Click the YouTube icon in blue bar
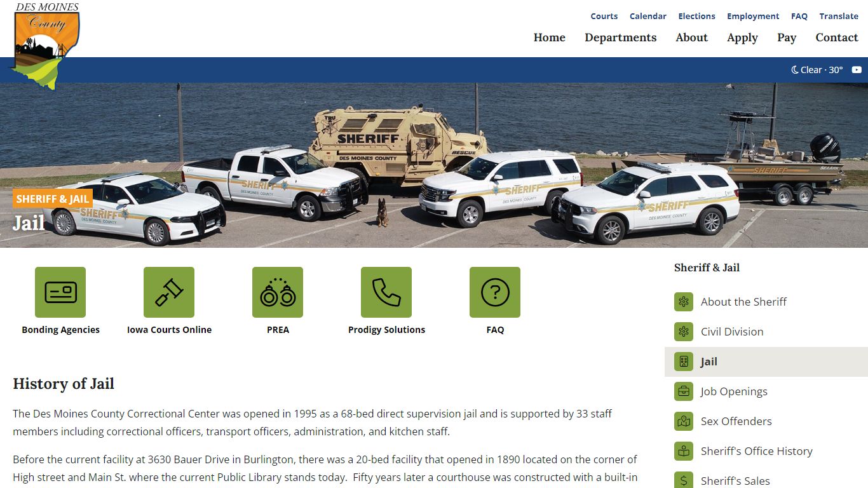This screenshot has width=868, height=488. coord(857,70)
